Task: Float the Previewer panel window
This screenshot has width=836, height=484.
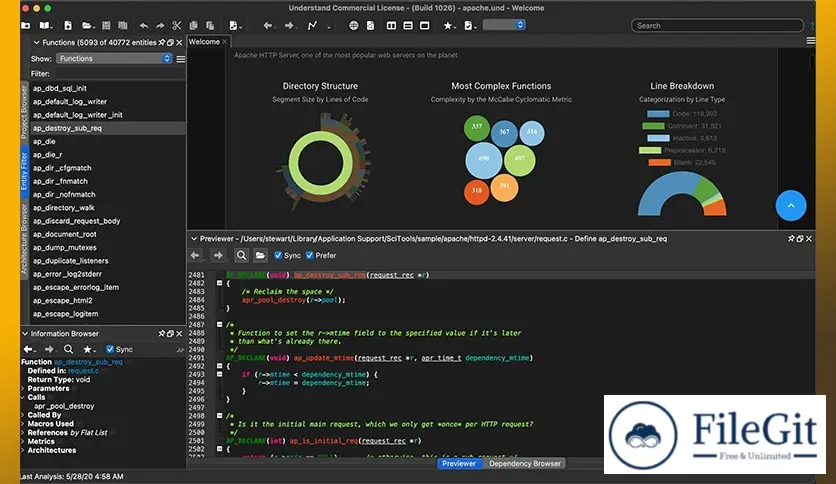Action: [800, 239]
